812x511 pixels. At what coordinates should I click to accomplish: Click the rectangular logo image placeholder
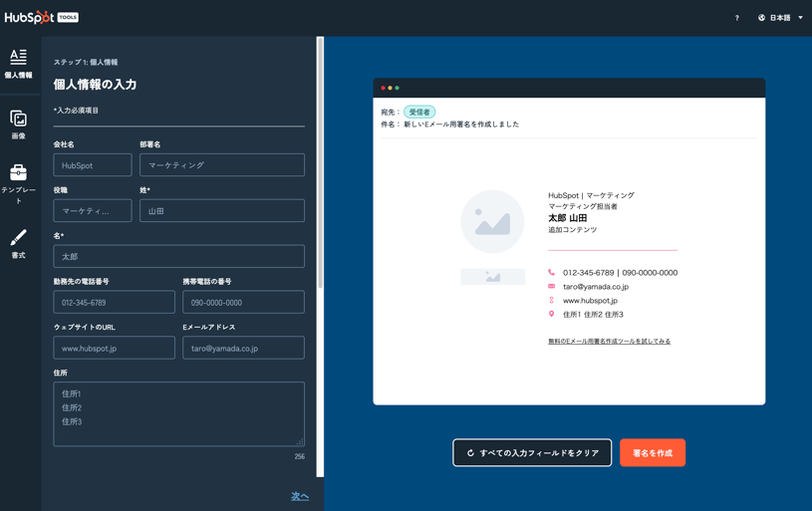493,277
